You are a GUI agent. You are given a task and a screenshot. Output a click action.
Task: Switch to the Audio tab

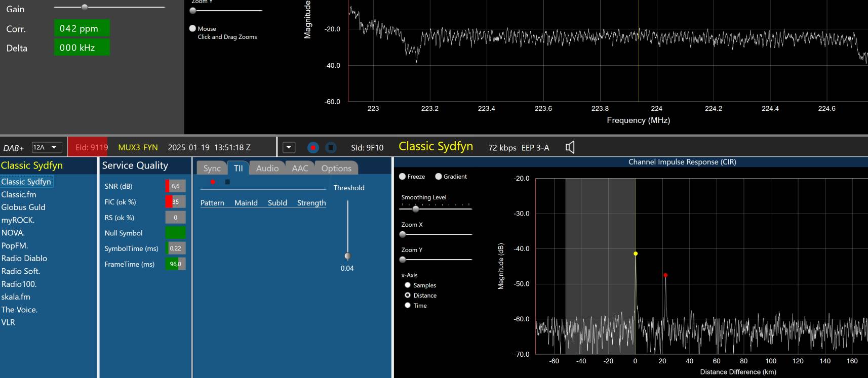267,168
